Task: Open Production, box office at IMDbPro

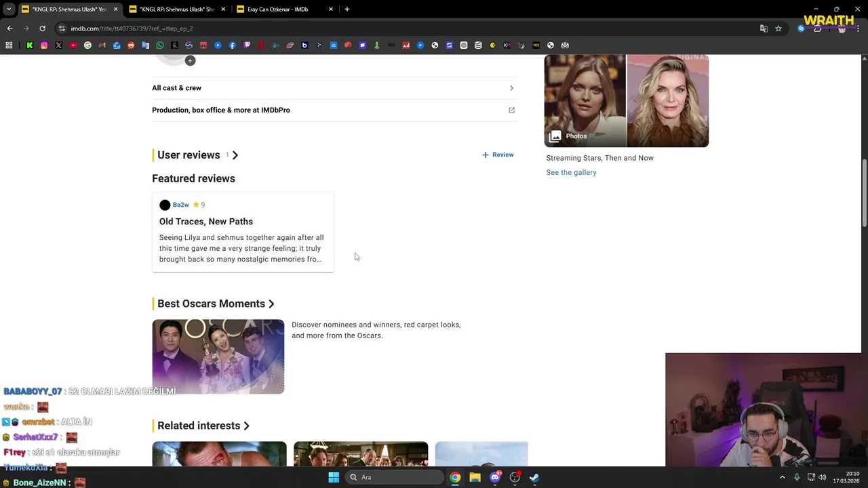Action: tap(221, 110)
